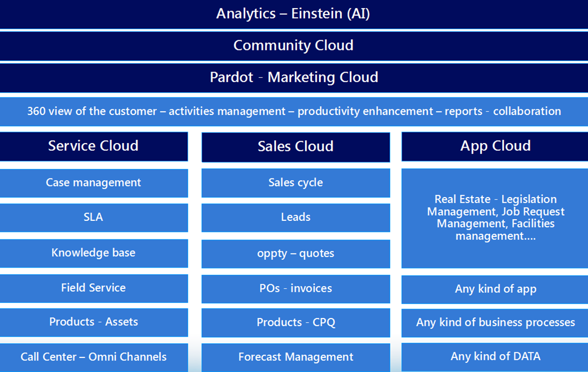Click the Products - CPQ tile

click(x=296, y=323)
